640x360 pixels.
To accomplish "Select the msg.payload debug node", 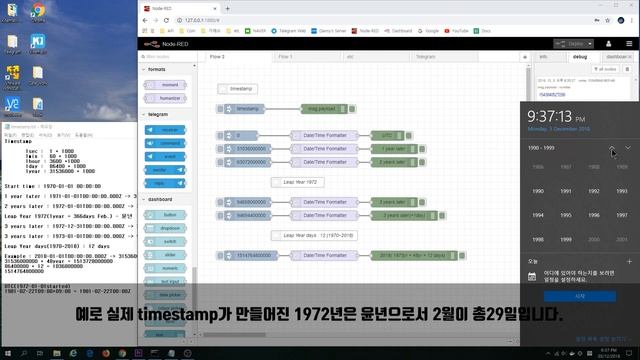I will pos(324,109).
